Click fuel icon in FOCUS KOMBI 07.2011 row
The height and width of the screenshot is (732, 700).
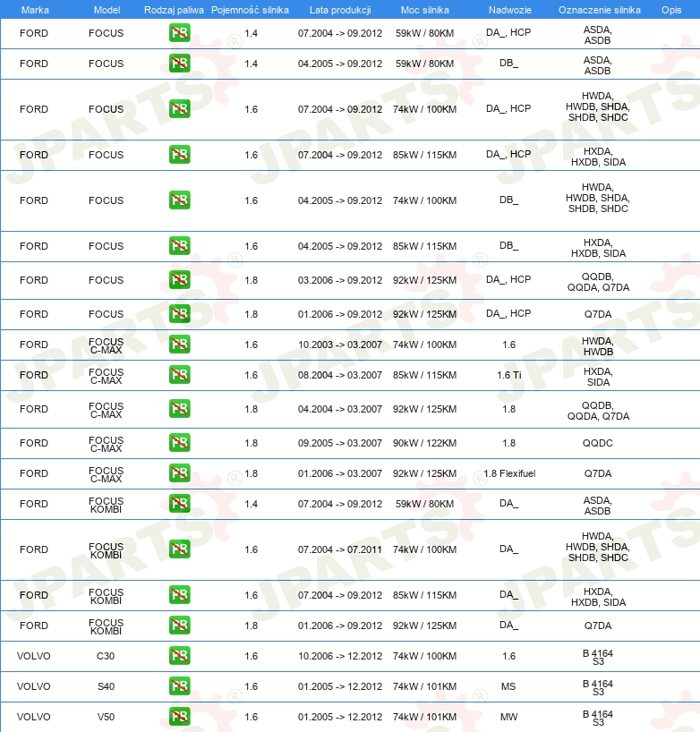click(179, 549)
